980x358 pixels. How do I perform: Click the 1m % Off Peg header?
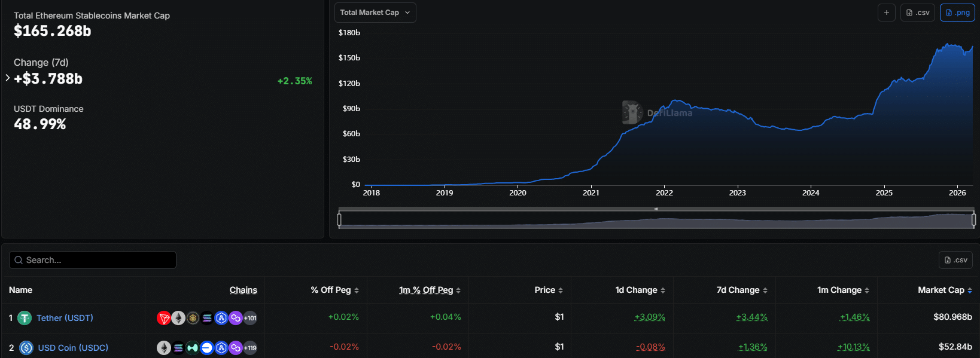(x=429, y=290)
